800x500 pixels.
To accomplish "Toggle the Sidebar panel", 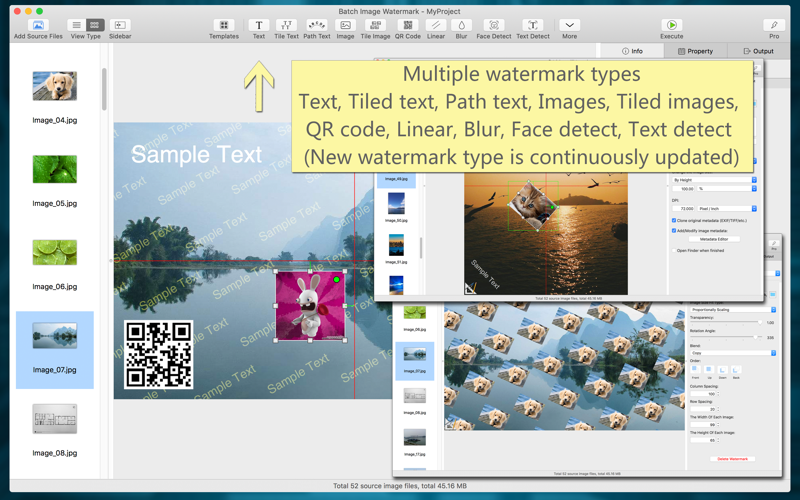I will 120,25.
